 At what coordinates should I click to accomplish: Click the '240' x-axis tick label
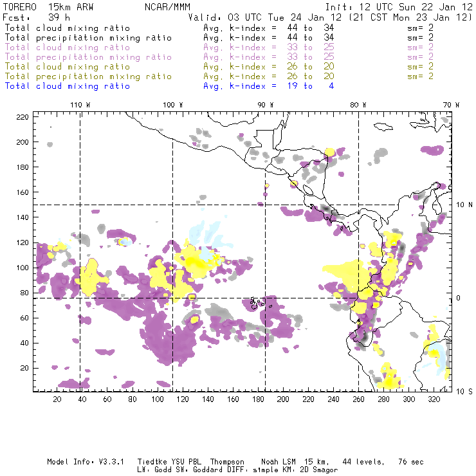point(333,399)
